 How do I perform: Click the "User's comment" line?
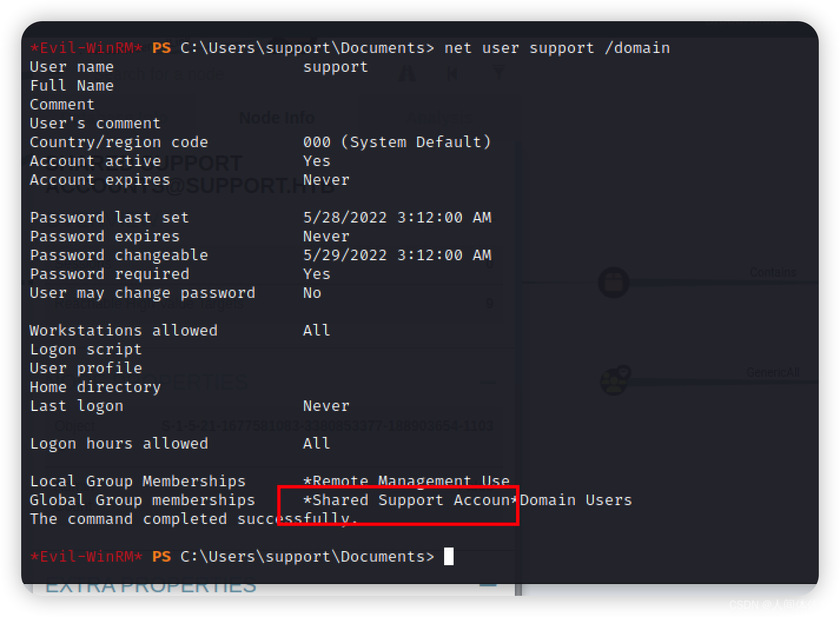pos(95,123)
